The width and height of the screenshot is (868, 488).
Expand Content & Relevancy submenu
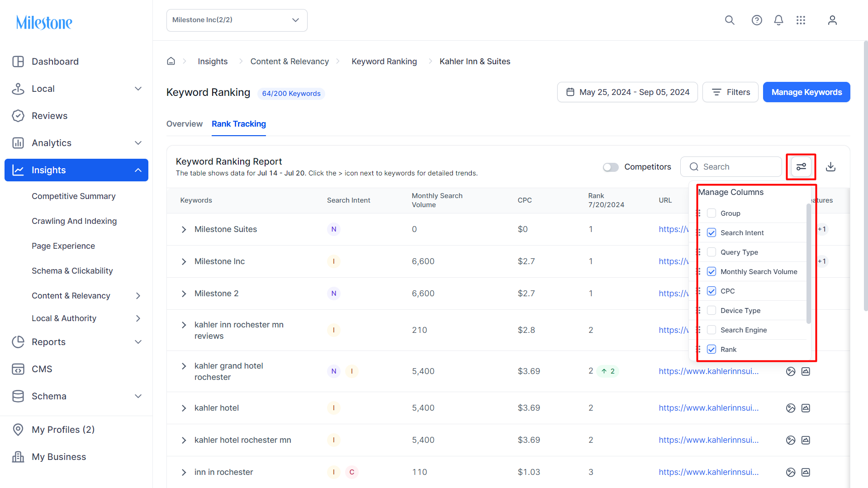click(138, 296)
